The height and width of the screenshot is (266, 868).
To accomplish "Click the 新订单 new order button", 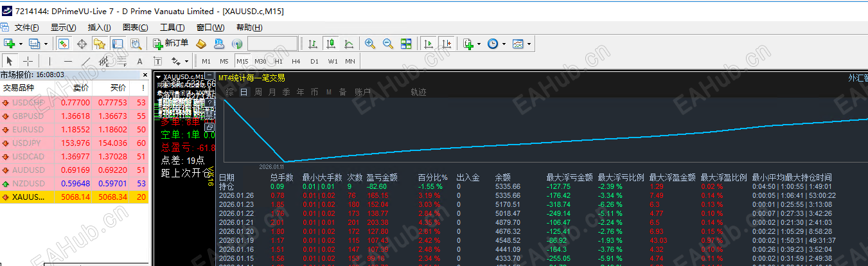I will point(171,44).
